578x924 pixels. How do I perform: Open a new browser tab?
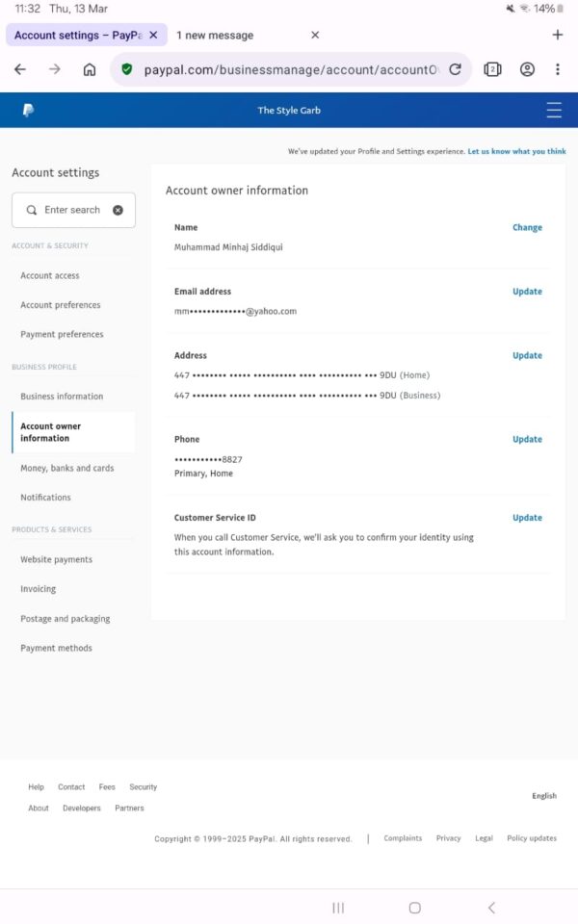click(x=557, y=35)
